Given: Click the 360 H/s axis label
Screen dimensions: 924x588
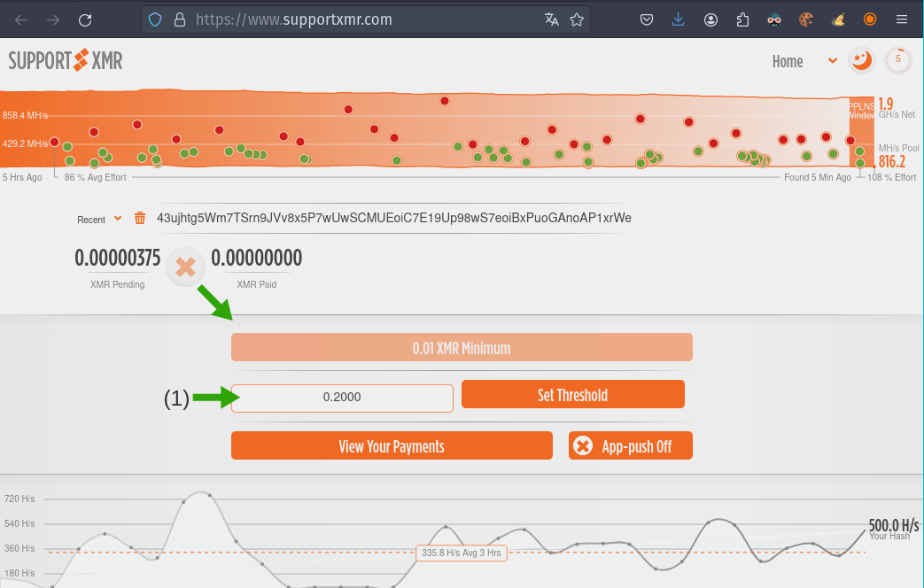Looking at the screenshot, I should [x=19, y=548].
